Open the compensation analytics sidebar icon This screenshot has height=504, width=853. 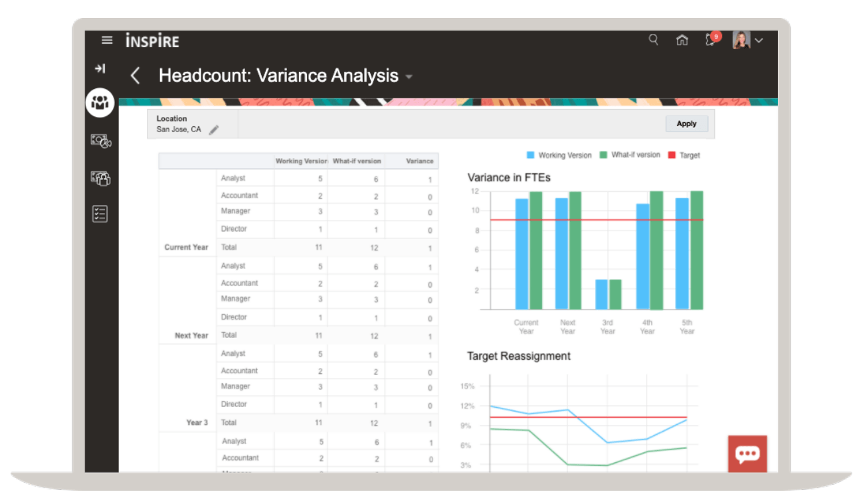[x=100, y=141]
